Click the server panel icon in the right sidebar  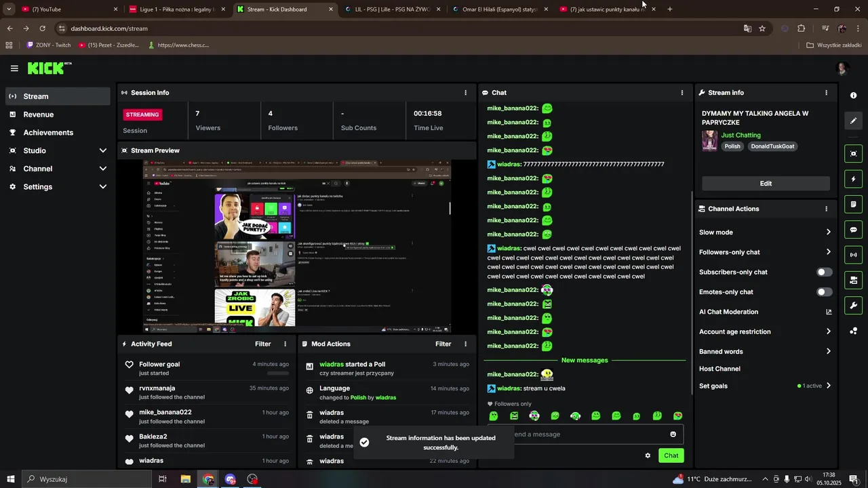[x=854, y=280]
